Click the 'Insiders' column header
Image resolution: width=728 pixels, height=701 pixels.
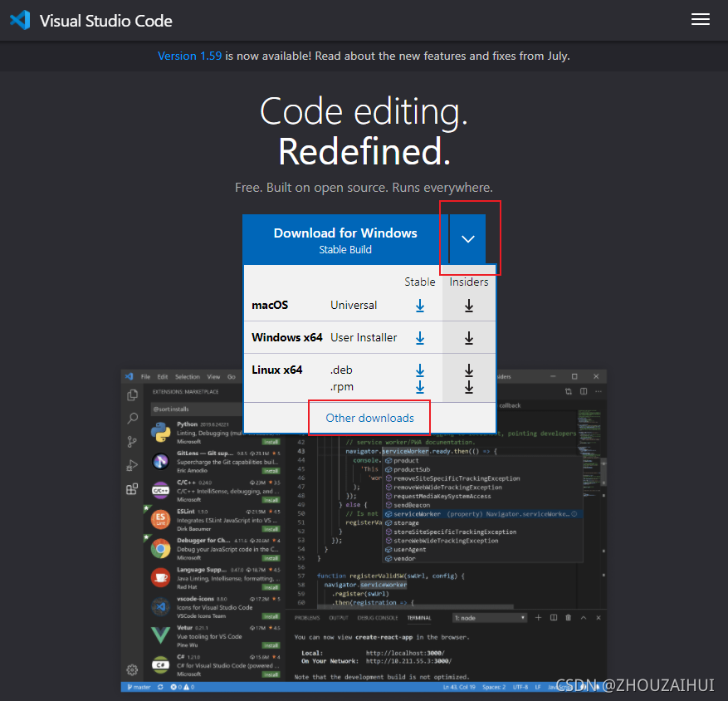pos(469,282)
